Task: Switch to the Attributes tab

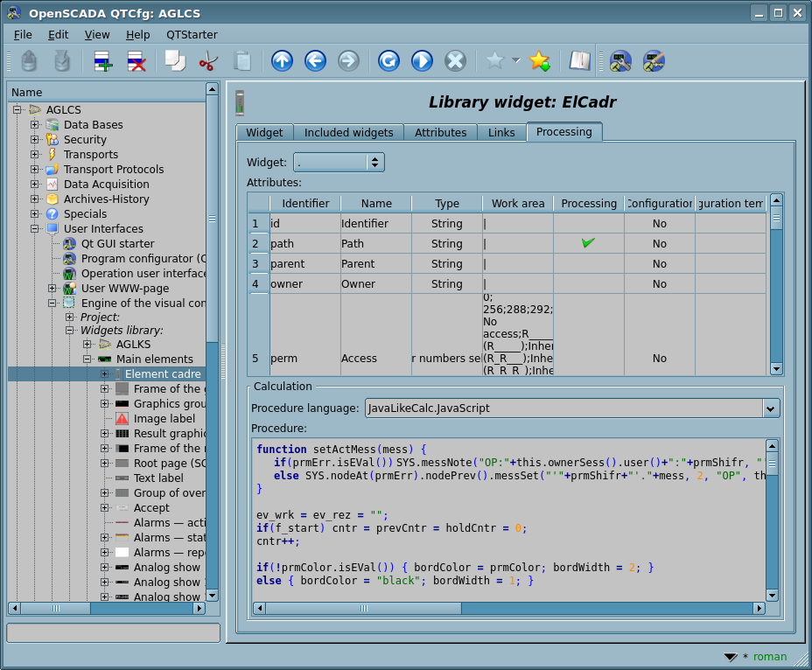Action: [x=440, y=133]
